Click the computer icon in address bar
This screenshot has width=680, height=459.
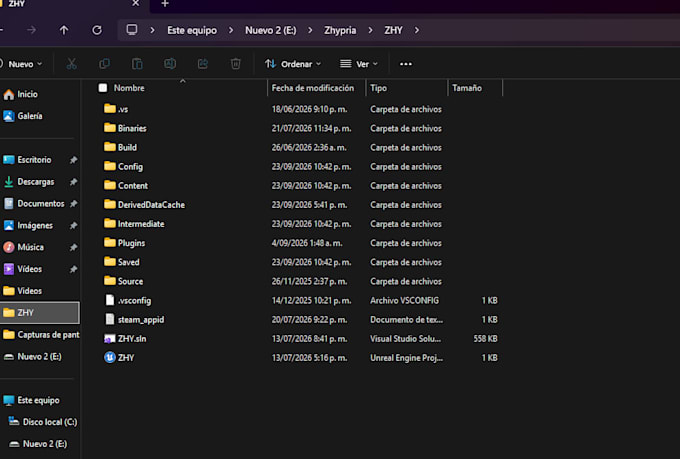pos(132,30)
